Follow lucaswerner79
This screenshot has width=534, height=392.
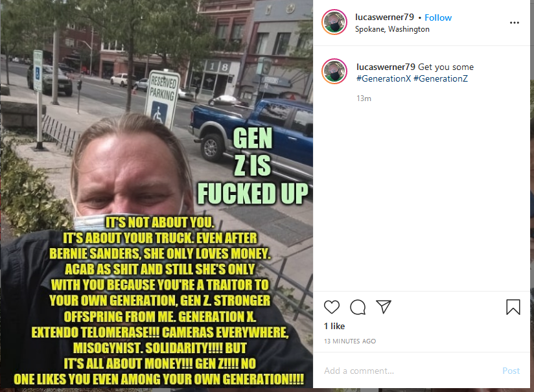point(438,17)
